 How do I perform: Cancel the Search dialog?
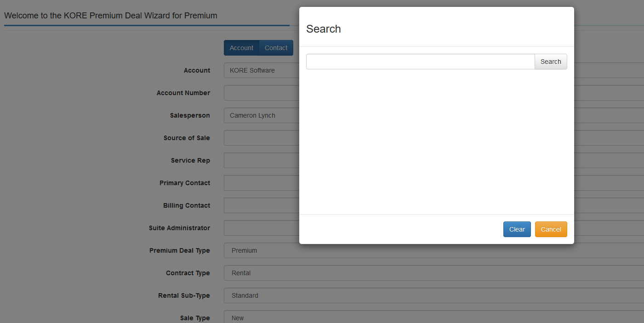[x=551, y=229]
